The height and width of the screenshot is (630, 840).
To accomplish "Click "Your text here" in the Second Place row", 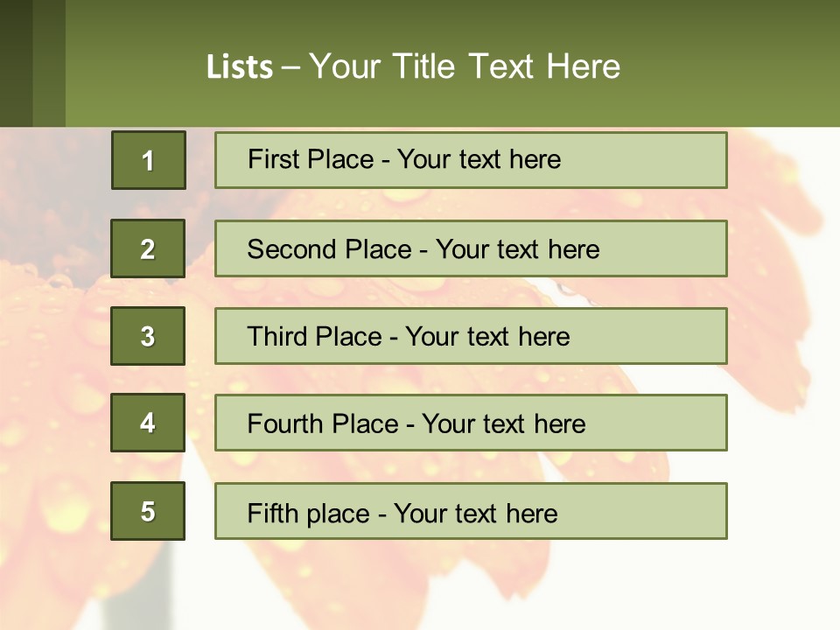I will click(517, 249).
